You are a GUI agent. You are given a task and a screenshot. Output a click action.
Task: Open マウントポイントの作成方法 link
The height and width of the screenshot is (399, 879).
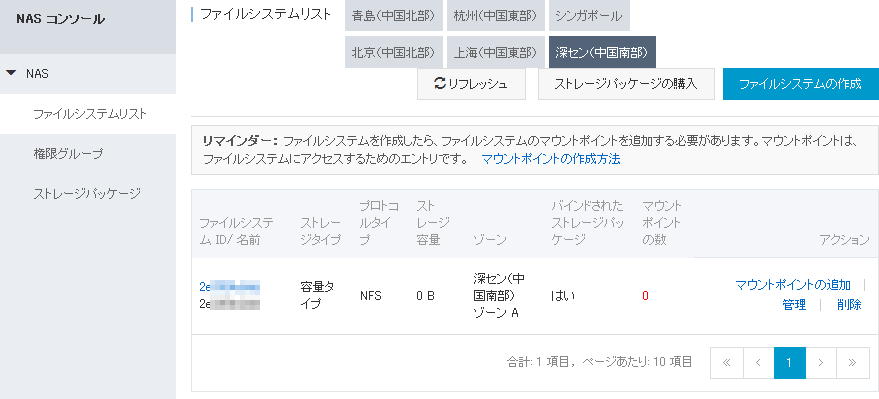click(551, 159)
